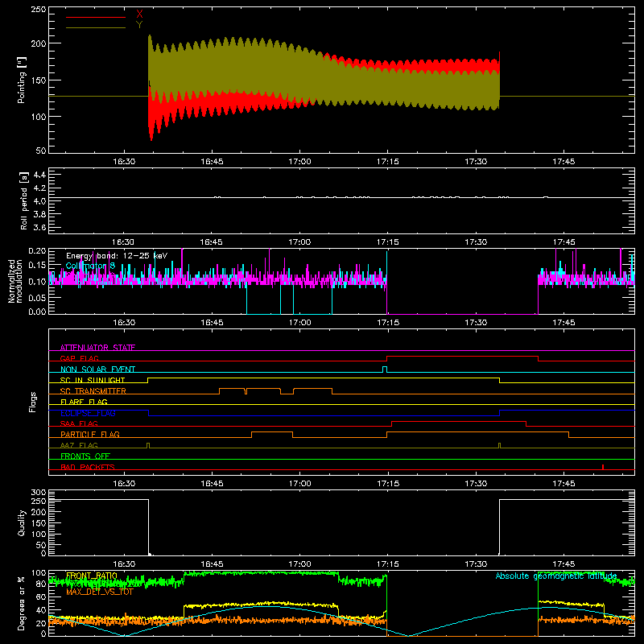This screenshot has width=644, height=644.
Task: Click the 0.05 tick on modulation axis
Action: point(38,297)
